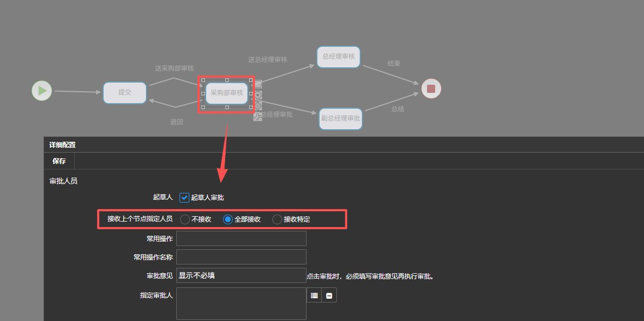
Task: Click the connection arrow icon beside 采购部审核
Action: click(x=258, y=116)
